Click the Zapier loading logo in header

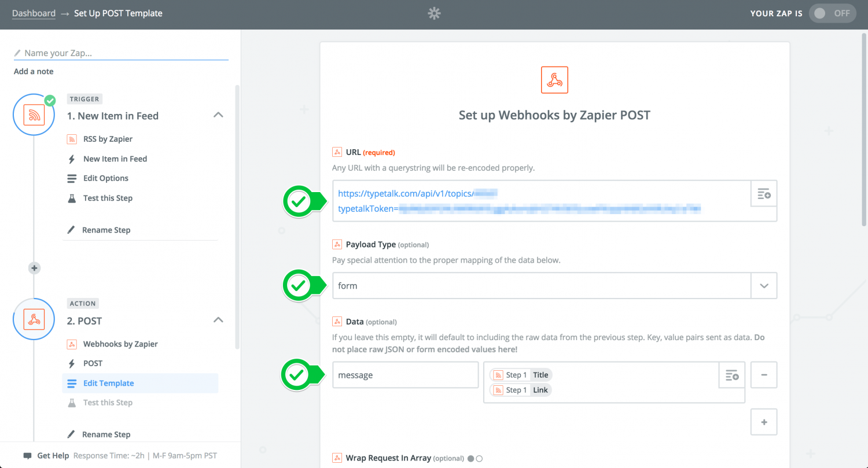[434, 13]
